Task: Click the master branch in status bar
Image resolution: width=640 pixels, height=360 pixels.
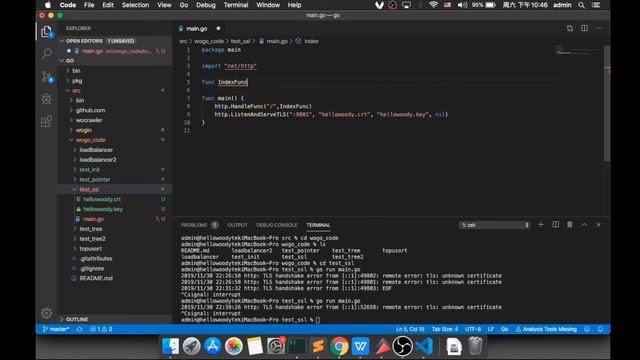Action: (x=56, y=329)
